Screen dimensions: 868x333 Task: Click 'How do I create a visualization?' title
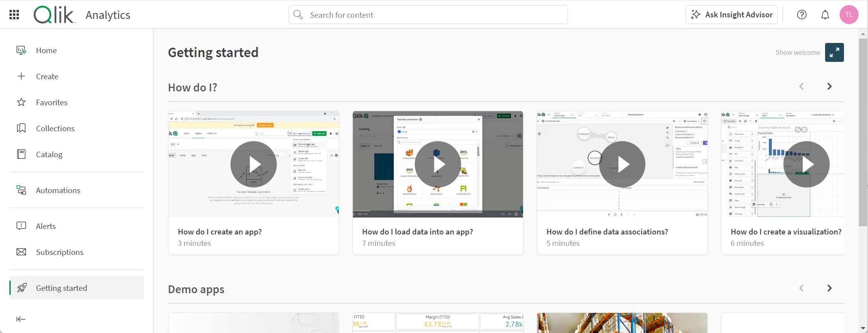(786, 232)
